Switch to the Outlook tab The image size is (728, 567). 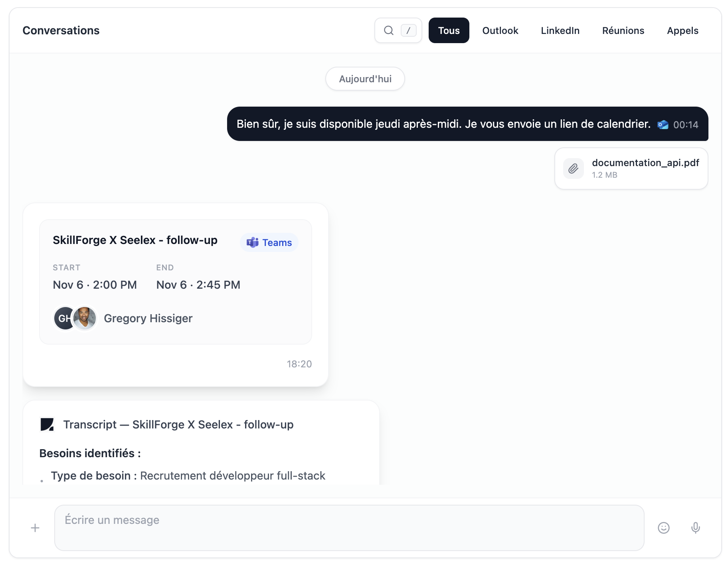[x=500, y=30]
